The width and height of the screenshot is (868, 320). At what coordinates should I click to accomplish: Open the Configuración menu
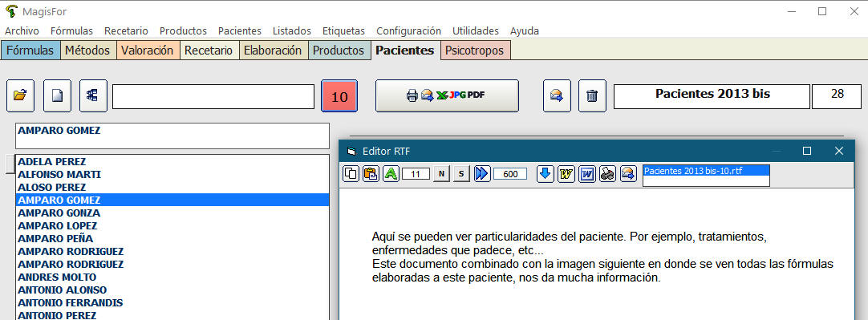coord(408,31)
